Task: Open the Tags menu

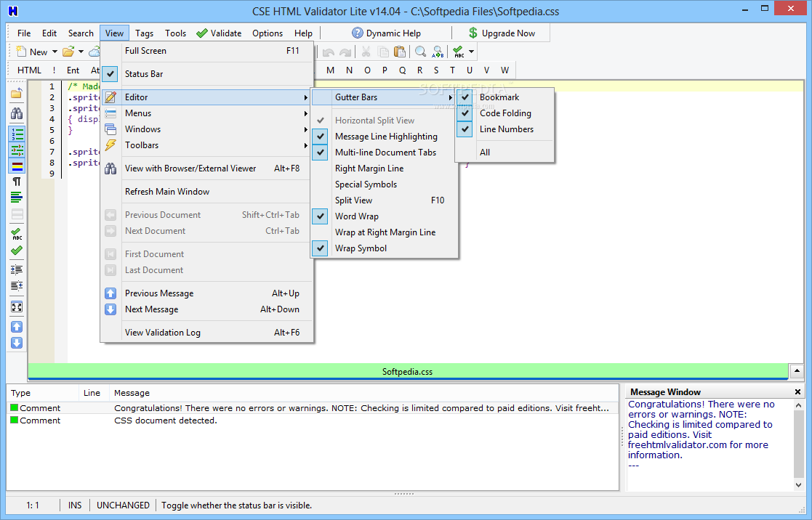Action: [144, 33]
